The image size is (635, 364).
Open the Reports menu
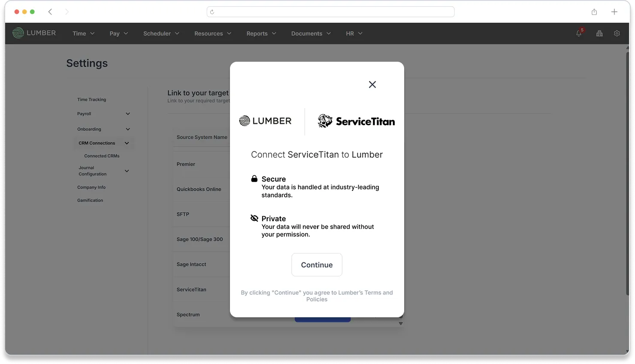coord(261,33)
